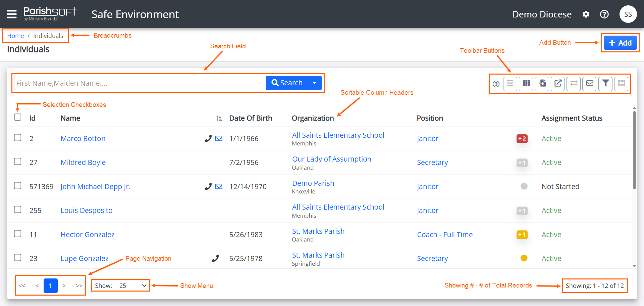Focus the First Name, Maiden Name search field
644x306 pixels.
click(x=140, y=83)
